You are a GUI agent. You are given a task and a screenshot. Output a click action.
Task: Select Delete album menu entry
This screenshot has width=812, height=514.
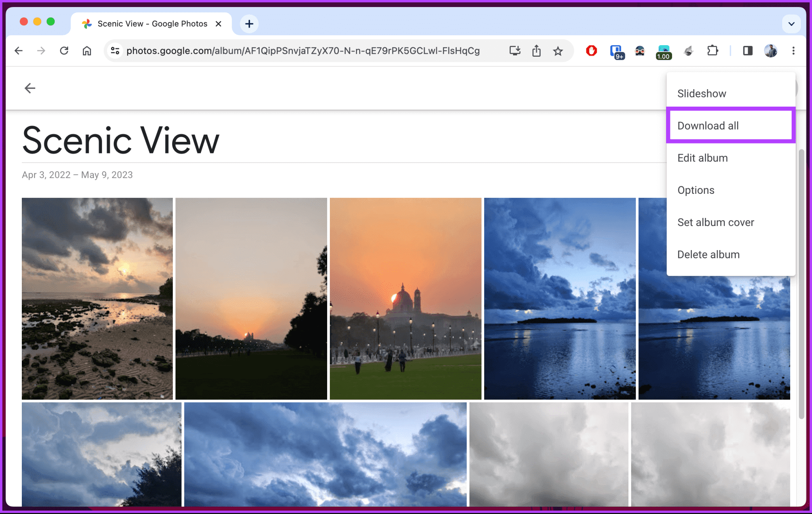coord(708,254)
